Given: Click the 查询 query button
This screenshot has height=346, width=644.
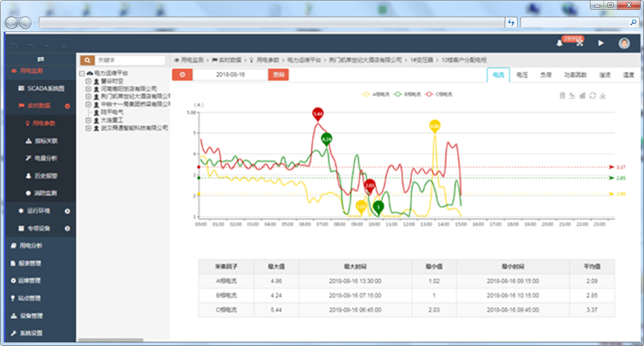Looking at the screenshot, I should click(278, 75).
